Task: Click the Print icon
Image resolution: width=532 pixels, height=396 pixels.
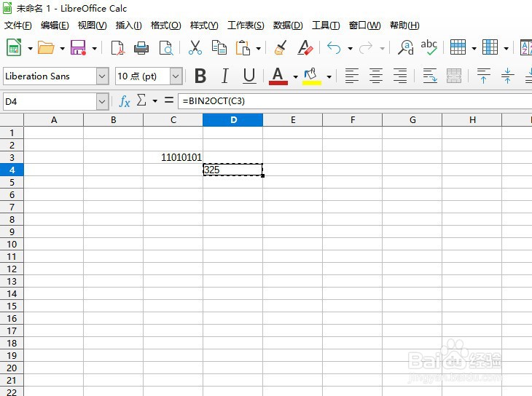Action: click(x=141, y=48)
